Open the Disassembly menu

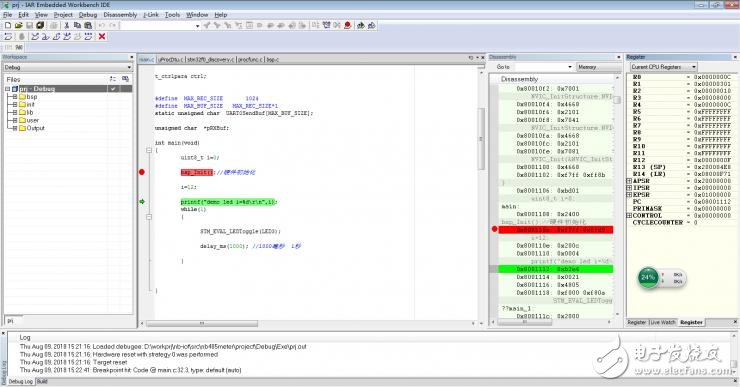[x=120, y=15]
